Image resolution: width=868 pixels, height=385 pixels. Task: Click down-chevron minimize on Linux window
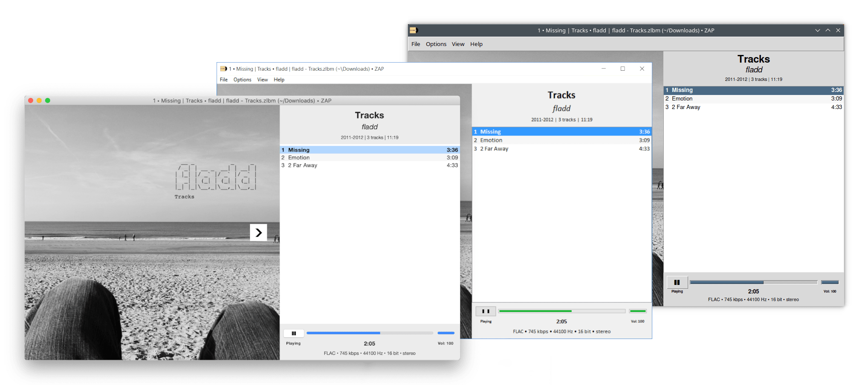click(x=818, y=30)
